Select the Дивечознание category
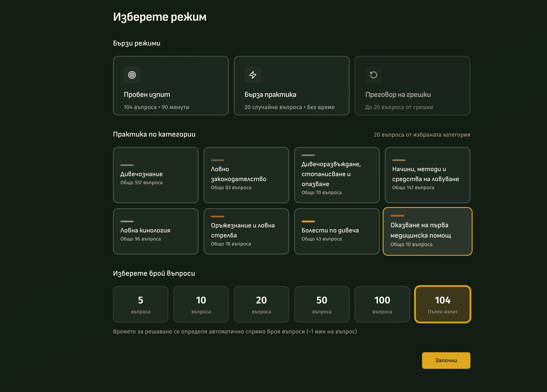The height and width of the screenshot is (392, 547). click(x=156, y=175)
